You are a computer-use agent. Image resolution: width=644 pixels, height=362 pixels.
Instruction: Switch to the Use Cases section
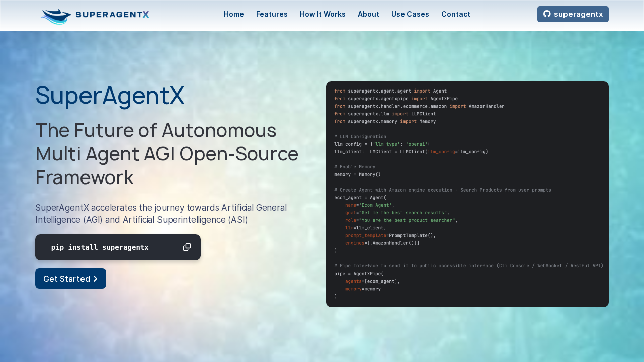[410, 14]
